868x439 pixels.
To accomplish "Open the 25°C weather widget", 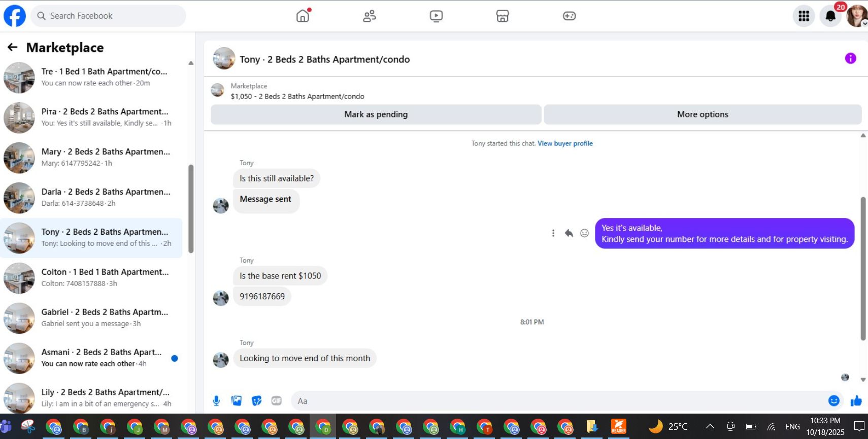I will tap(669, 426).
